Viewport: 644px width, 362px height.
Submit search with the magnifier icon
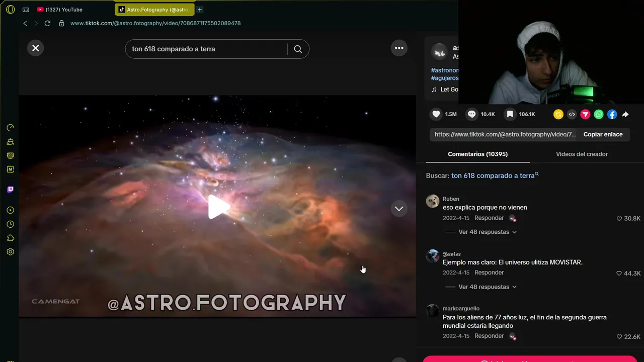[298, 49]
